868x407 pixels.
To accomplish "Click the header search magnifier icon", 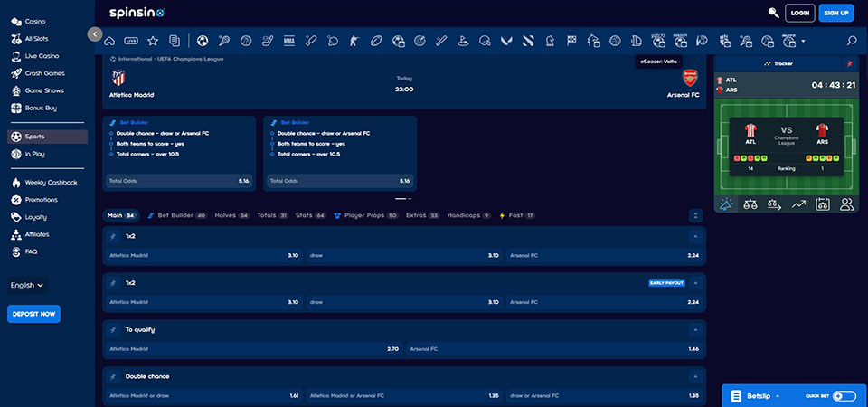I will (774, 13).
